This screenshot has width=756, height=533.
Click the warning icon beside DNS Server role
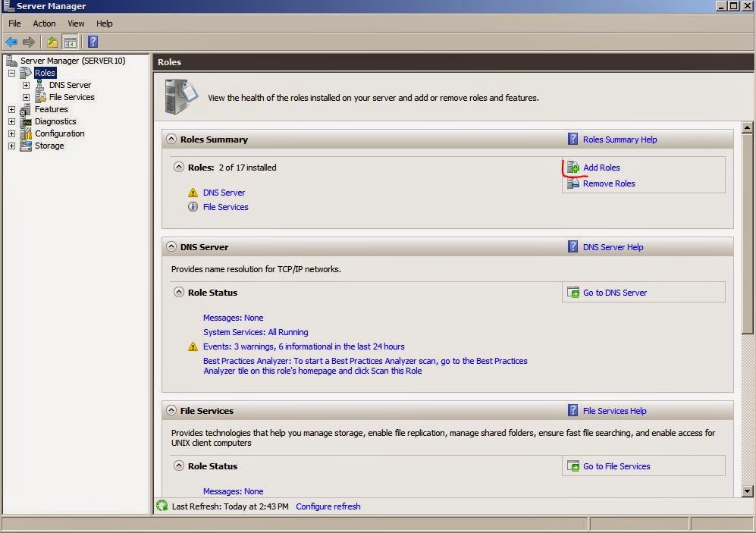click(193, 193)
